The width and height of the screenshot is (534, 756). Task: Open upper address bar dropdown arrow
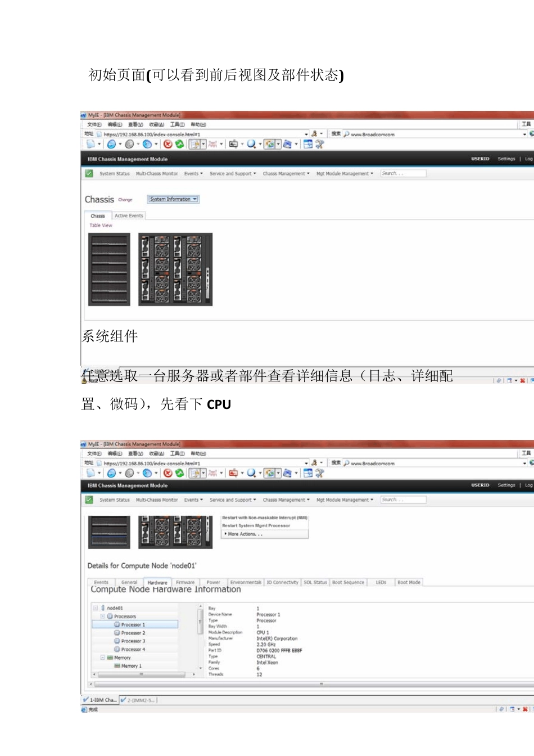[x=306, y=134]
